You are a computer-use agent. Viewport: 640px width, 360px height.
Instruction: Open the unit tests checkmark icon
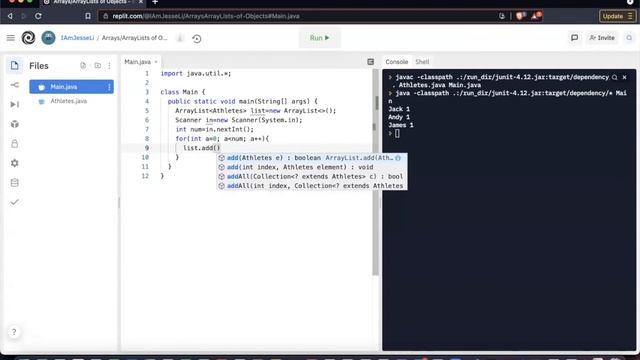(x=15, y=202)
